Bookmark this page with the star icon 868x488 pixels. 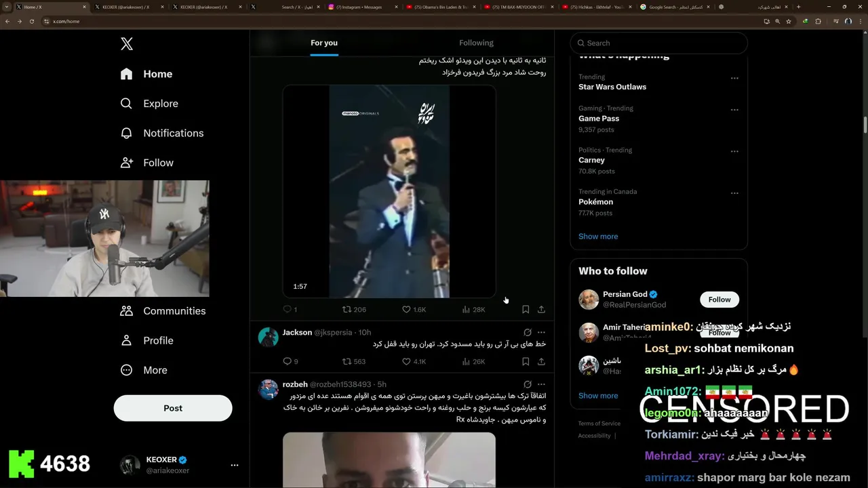(x=789, y=21)
